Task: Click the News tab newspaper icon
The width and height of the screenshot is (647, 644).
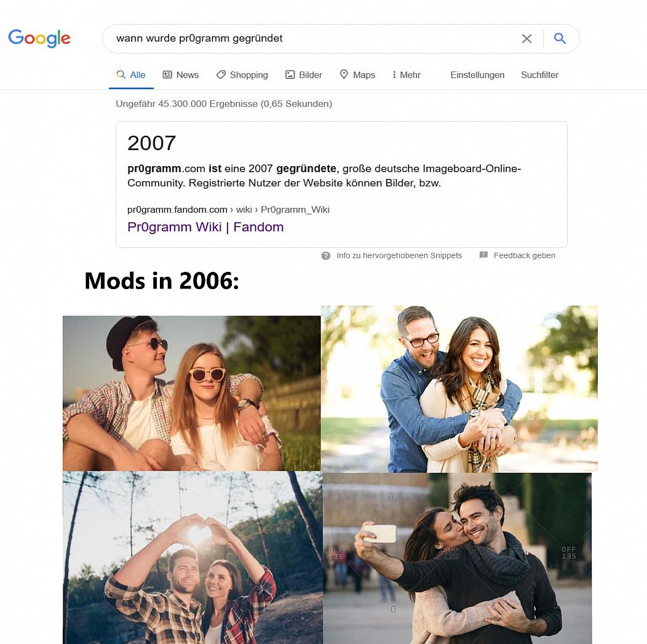Action: (167, 74)
